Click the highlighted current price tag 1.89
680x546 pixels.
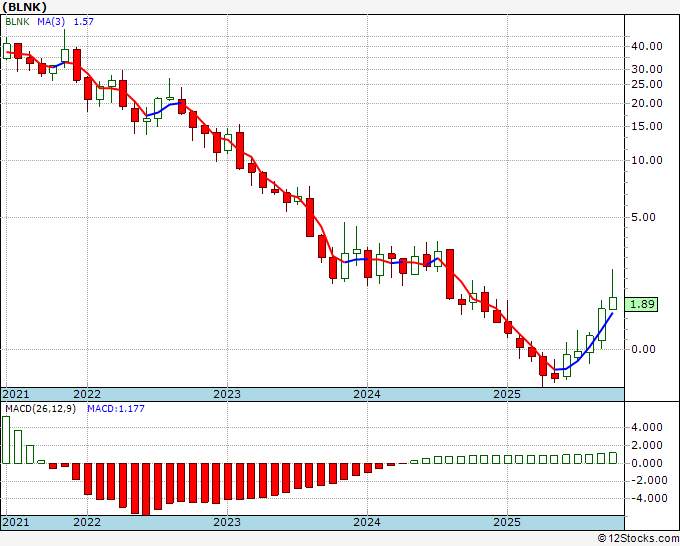click(641, 304)
